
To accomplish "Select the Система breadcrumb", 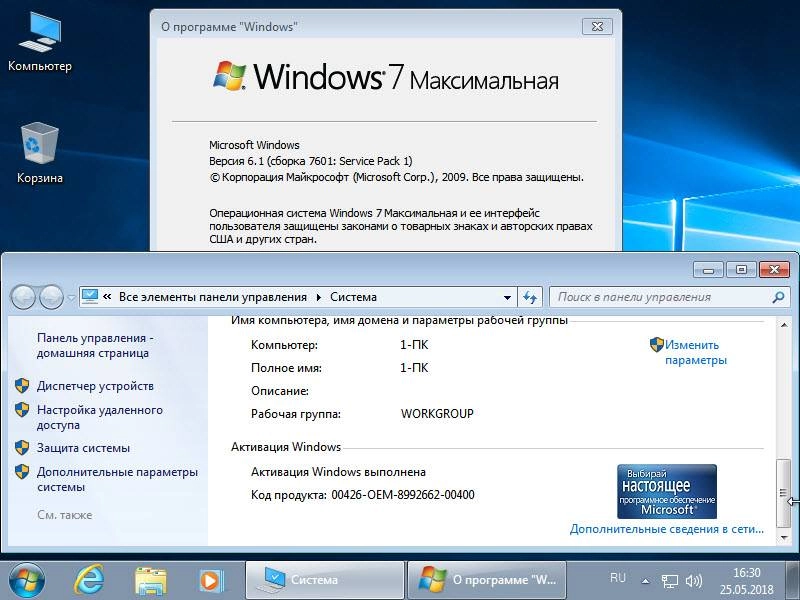I will coord(353,297).
